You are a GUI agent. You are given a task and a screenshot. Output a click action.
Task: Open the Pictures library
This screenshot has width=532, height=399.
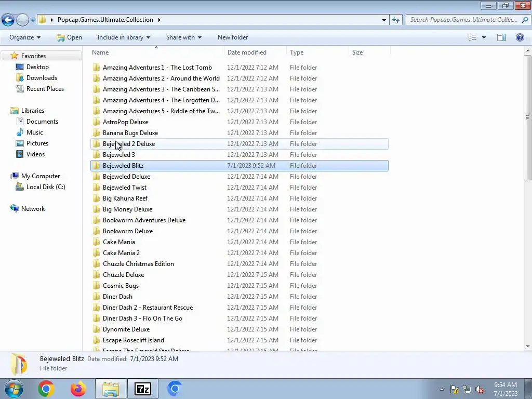[x=37, y=143]
